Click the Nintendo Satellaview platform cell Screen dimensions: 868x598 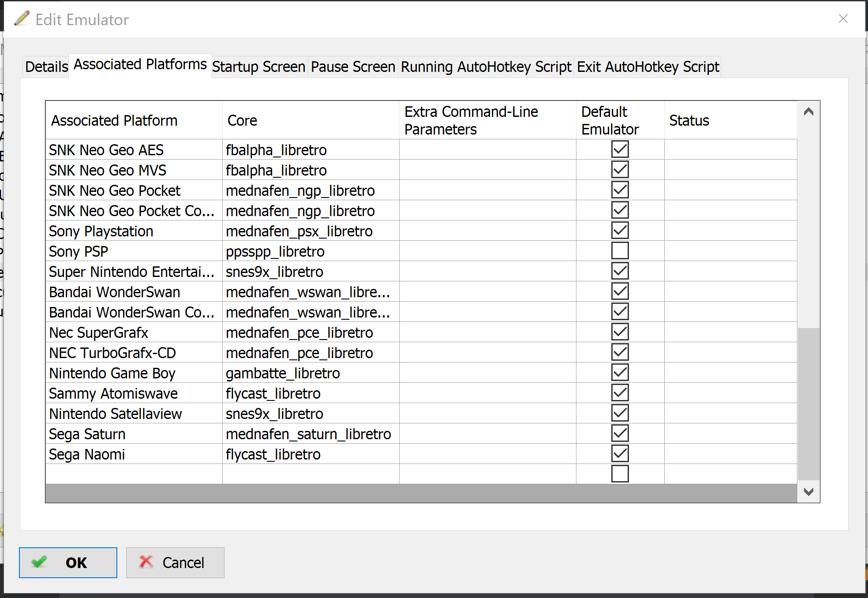pyautogui.click(x=134, y=414)
